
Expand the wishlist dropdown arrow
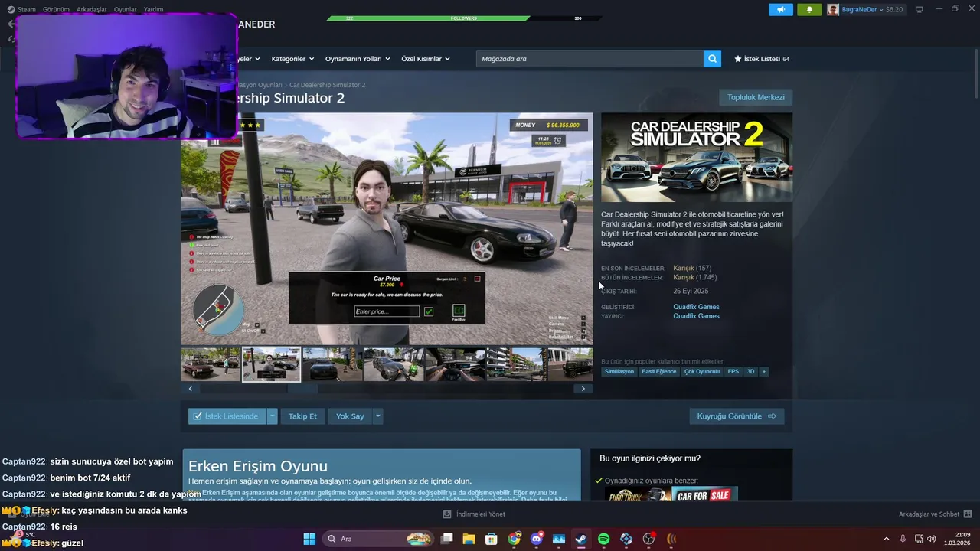(272, 416)
